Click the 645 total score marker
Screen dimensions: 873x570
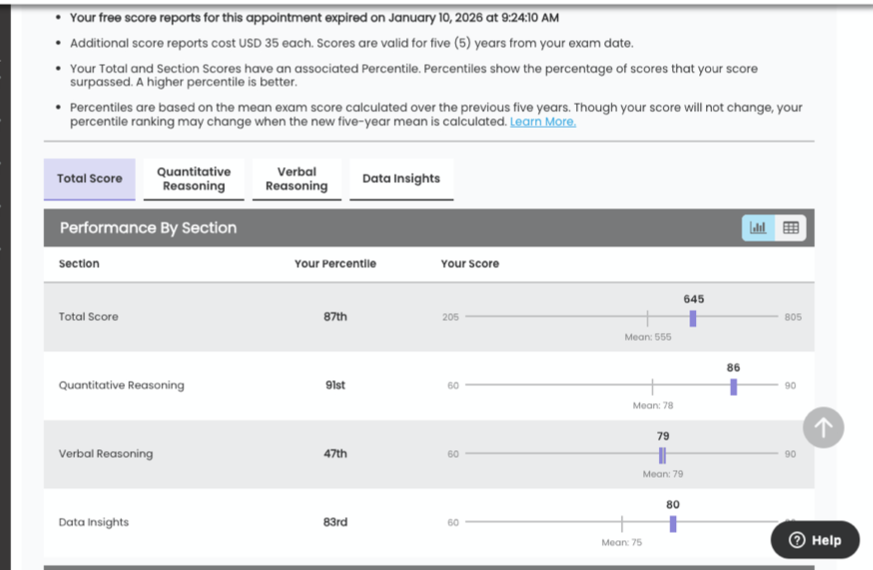pyautogui.click(x=692, y=318)
